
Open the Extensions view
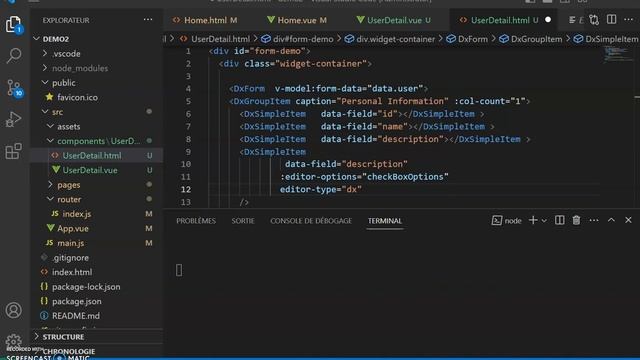13,151
